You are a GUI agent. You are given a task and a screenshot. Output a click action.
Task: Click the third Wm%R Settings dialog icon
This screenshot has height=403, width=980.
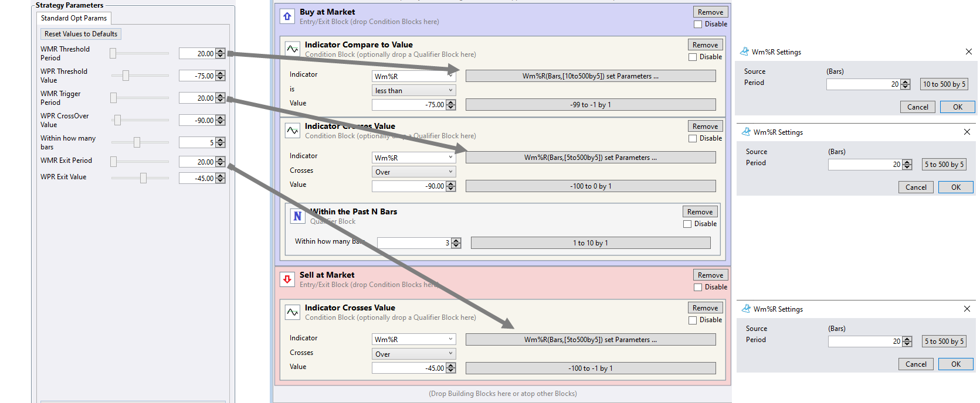[x=746, y=309]
